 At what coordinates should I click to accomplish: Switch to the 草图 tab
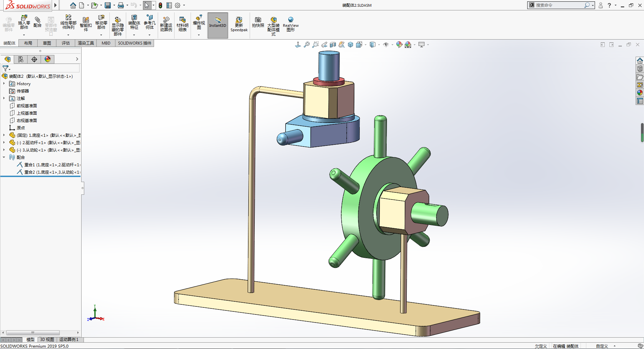47,43
